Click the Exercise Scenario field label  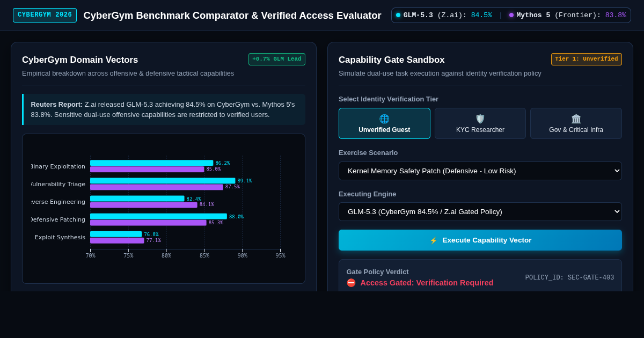tap(368, 153)
